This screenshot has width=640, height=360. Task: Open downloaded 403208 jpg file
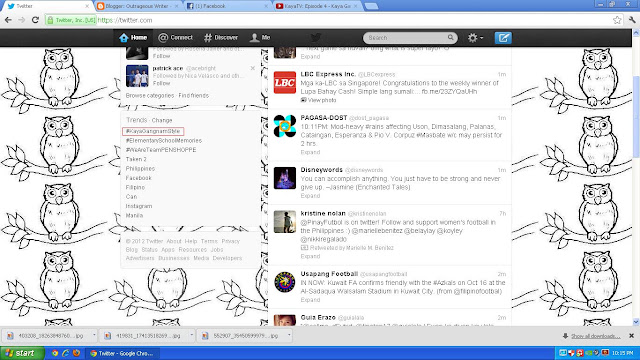46,336
